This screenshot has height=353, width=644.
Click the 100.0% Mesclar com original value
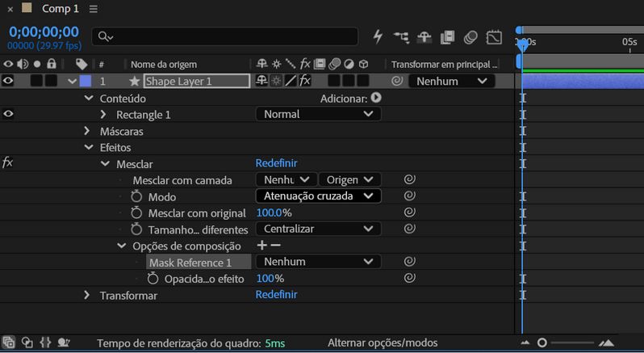(274, 213)
